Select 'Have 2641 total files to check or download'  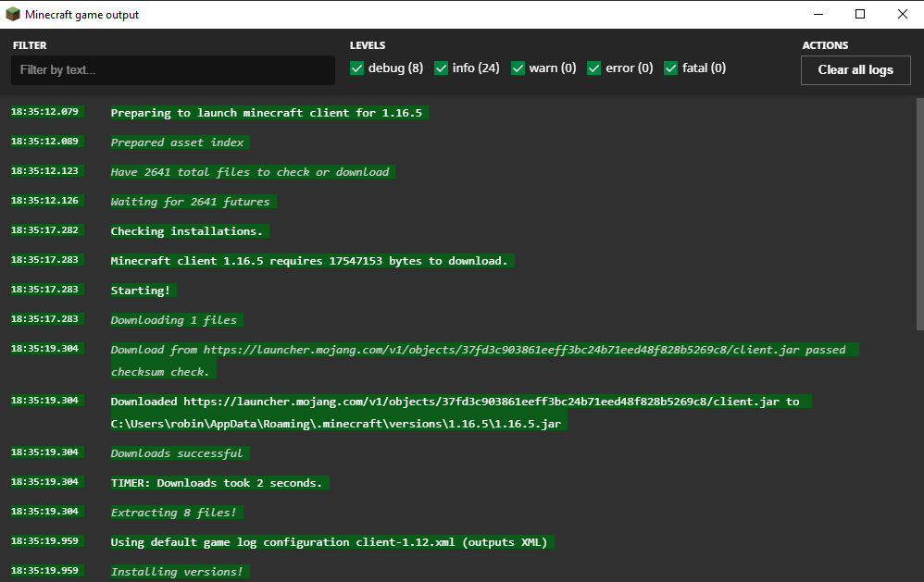click(x=253, y=172)
